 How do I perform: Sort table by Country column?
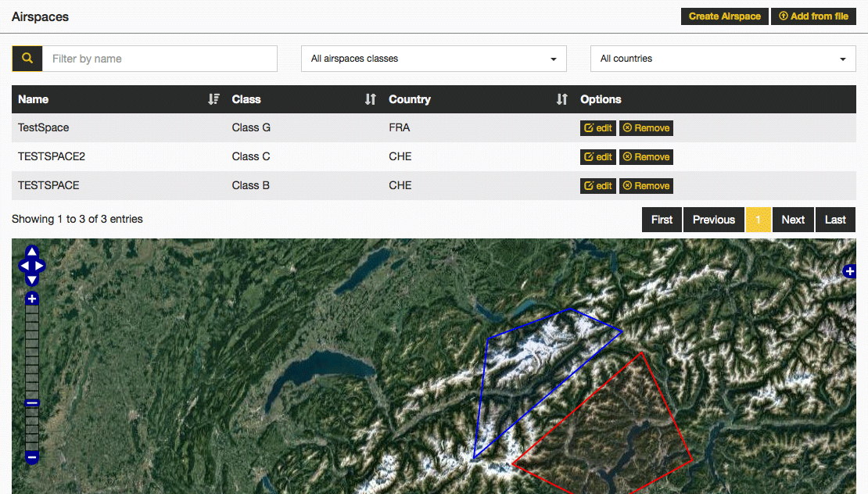pos(562,99)
